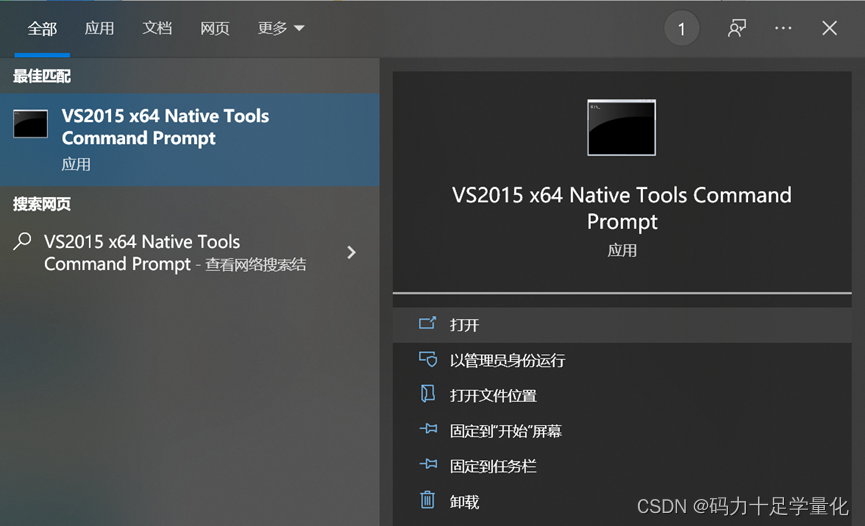
Task: Switch to the 文档 tab
Action: pos(157,28)
